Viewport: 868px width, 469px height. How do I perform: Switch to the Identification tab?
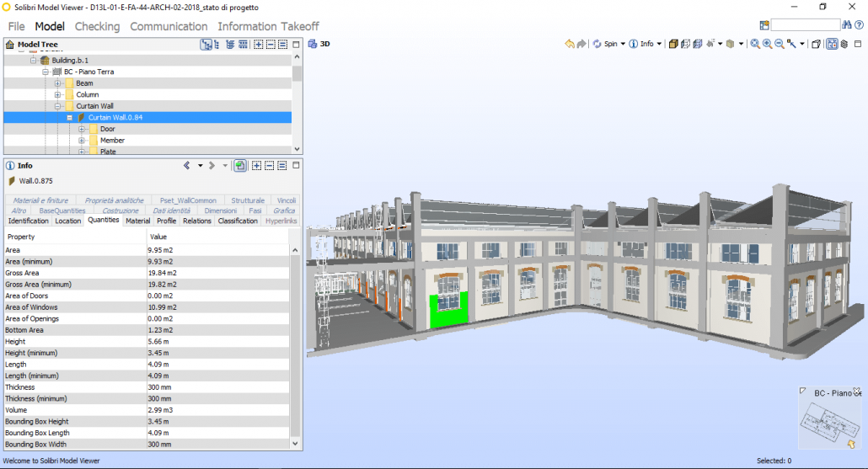29,221
